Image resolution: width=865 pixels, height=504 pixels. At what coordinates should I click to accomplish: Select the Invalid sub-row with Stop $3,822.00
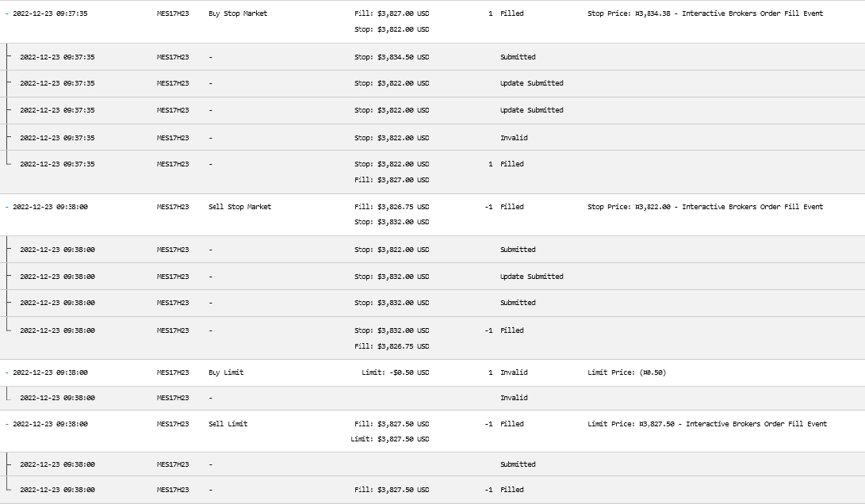433,137
